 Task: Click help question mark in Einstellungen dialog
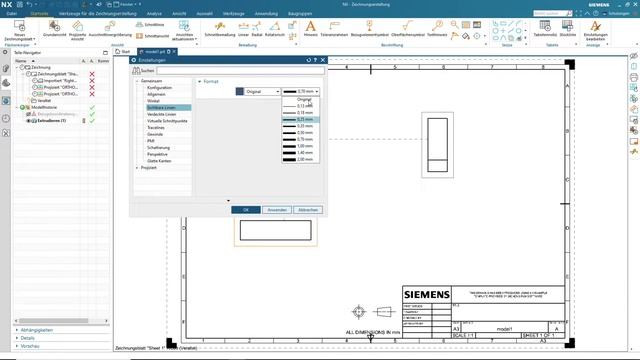[315, 60]
